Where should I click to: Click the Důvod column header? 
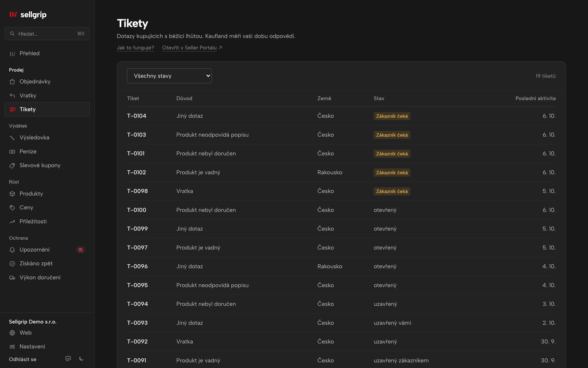[x=184, y=98]
